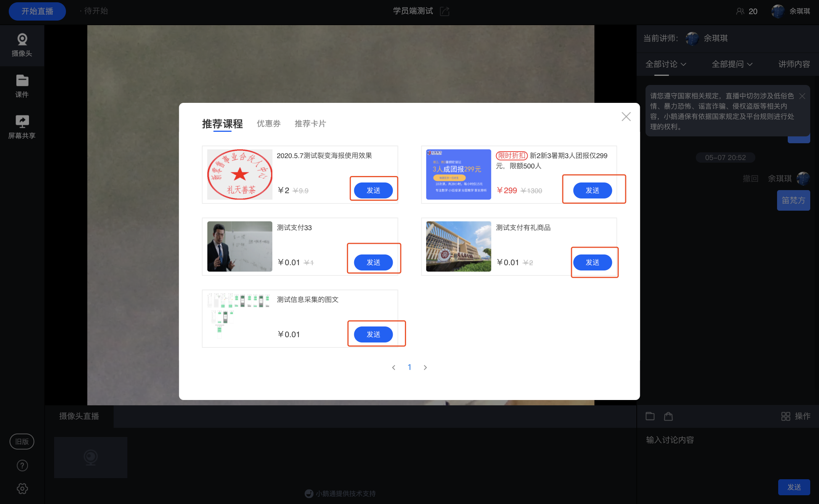This screenshot has width=819, height=504.
Task: Click the share icon next to 学员端测试
Action: pos(445,11)
